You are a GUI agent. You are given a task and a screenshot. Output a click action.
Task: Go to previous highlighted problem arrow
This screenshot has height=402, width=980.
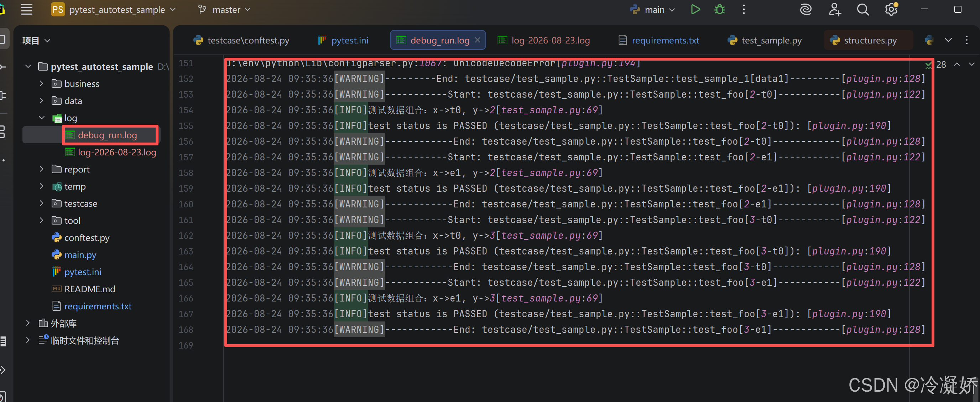point(957,65)
